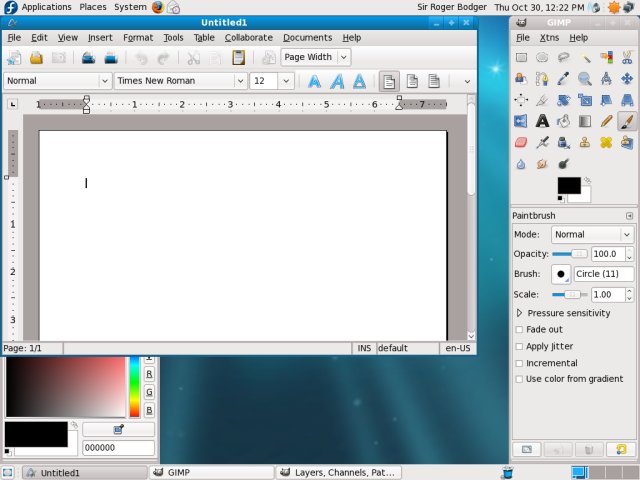Enable Use color from gradient
This screenshot has width=640, height=480.
pos(519,379)
